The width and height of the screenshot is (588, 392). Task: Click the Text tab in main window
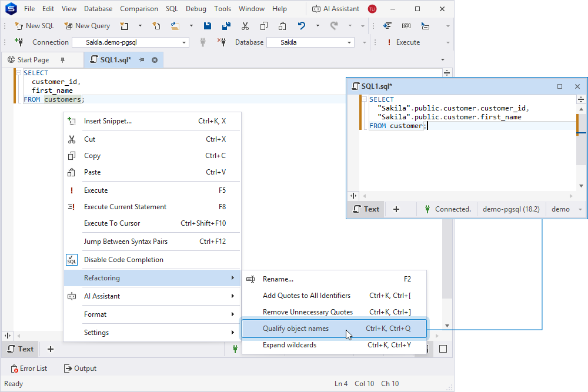[x=21, y=349]
